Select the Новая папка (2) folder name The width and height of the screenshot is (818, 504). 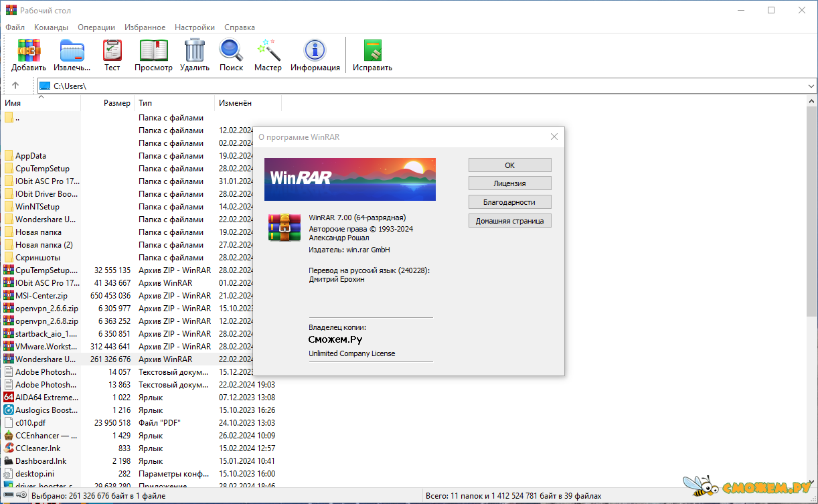pos(44,245)
